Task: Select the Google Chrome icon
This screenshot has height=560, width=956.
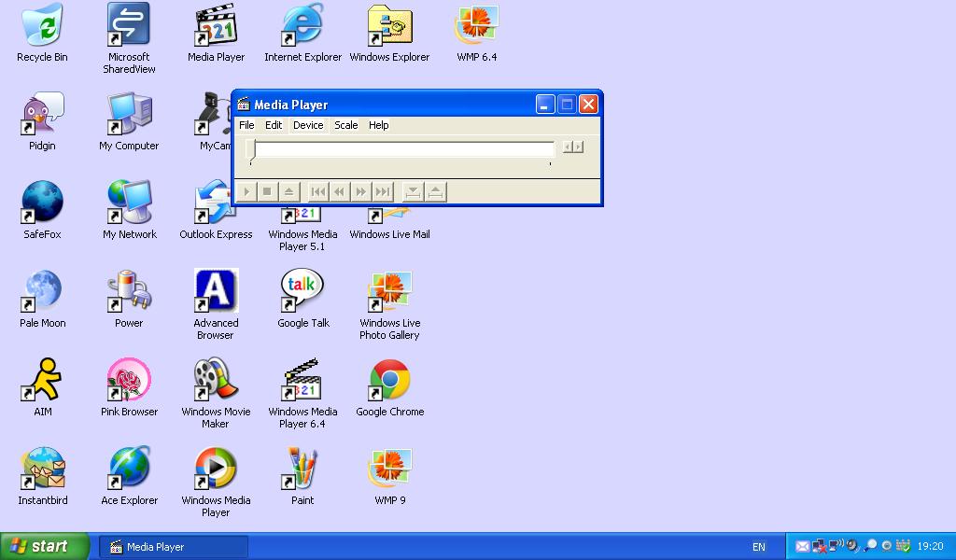Action: click(x=389, y=387)
